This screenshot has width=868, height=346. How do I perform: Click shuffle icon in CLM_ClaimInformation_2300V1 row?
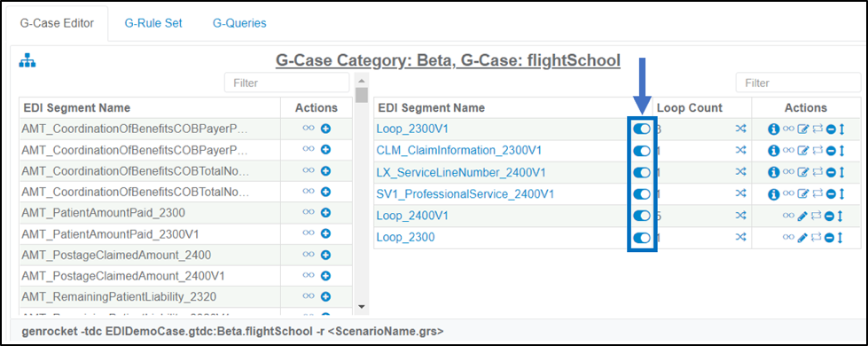740,151
